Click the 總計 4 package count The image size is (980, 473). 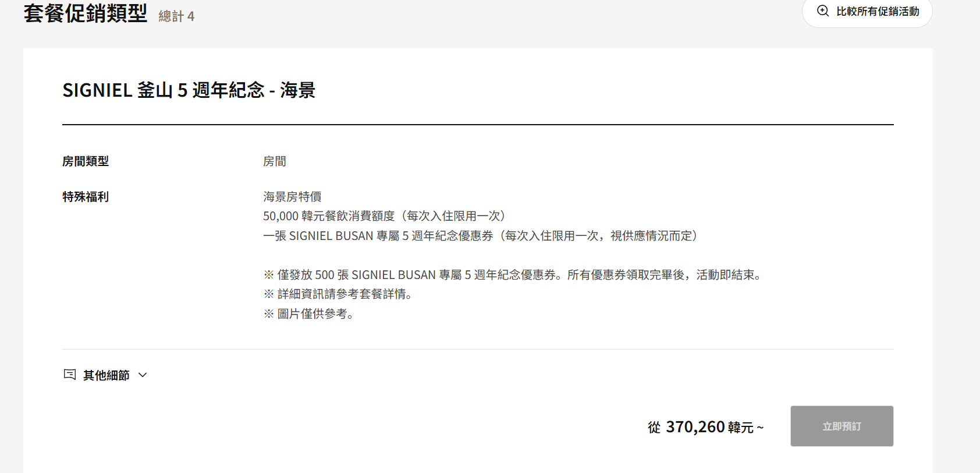(x=176, y=16)
